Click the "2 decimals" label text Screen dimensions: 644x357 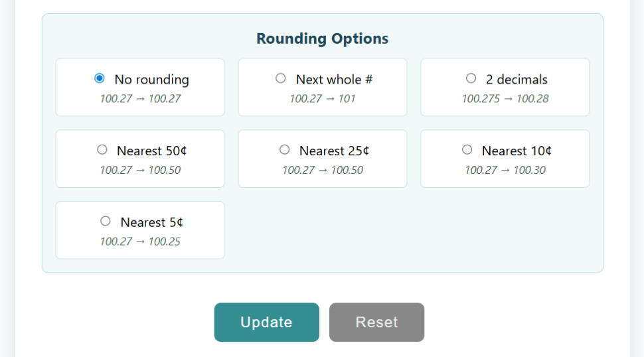click(x=517, y=80)
